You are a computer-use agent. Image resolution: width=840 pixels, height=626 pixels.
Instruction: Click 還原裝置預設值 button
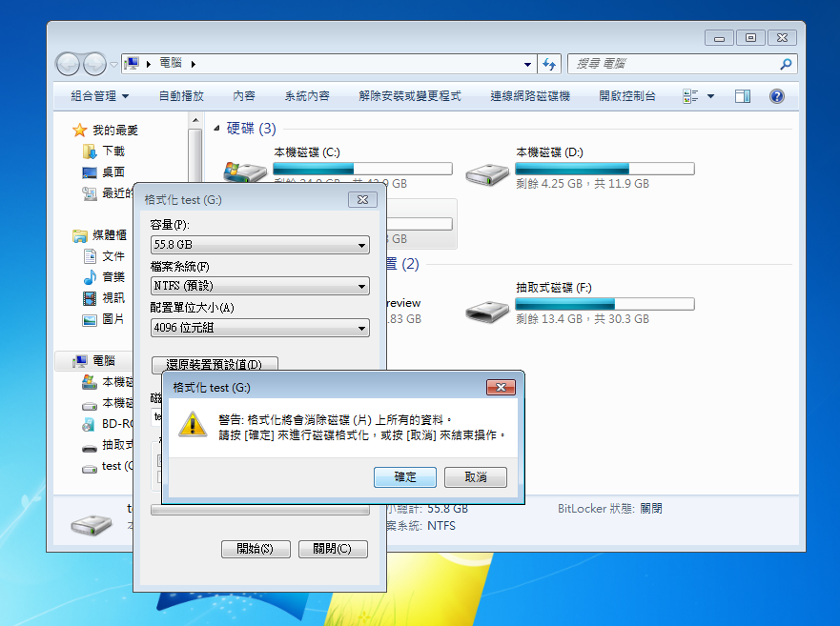(215, 364)
